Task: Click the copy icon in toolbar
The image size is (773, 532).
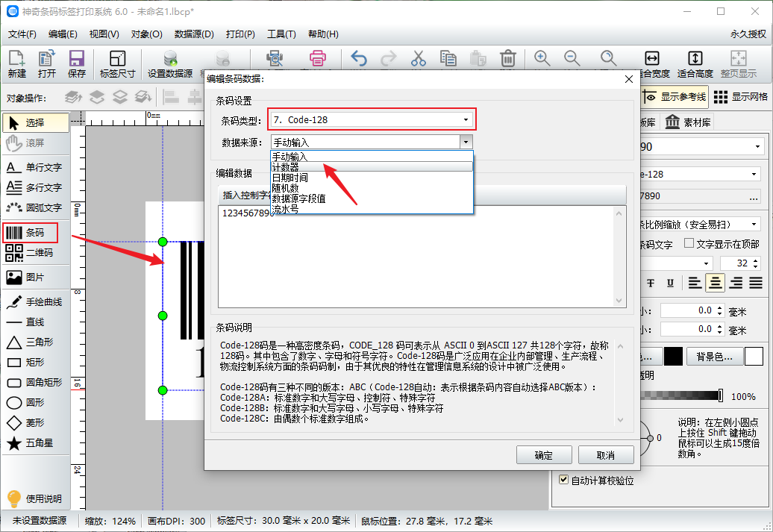Action: click(448, 58)
